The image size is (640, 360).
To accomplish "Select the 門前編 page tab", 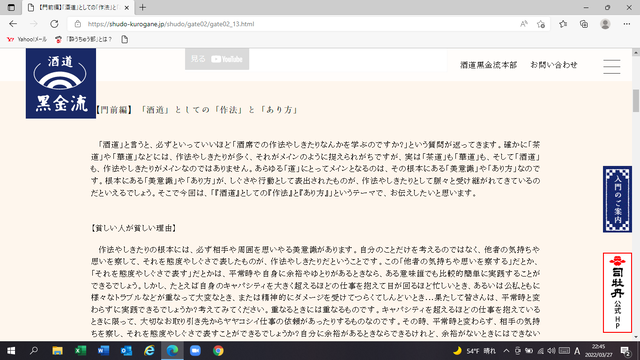I will click(78, 7).
